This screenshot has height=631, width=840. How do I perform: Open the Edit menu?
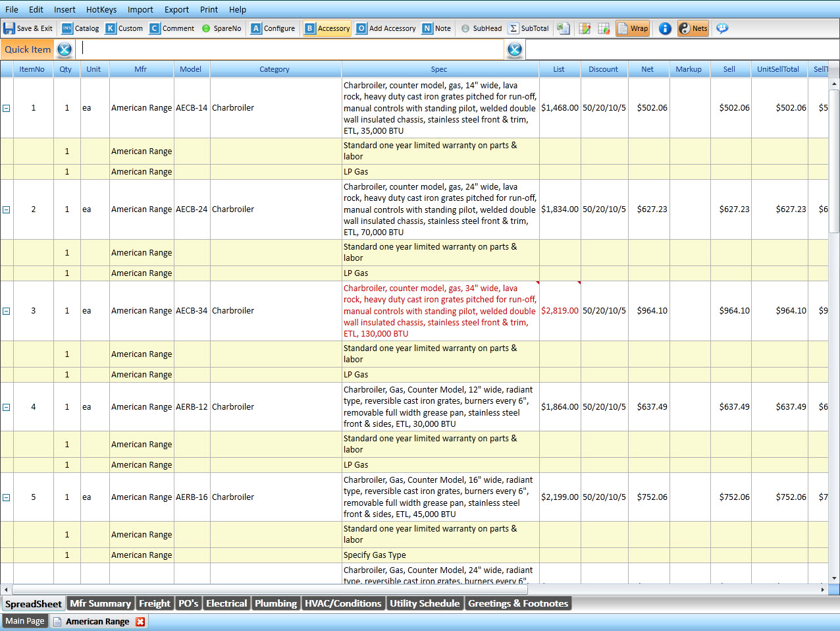click(36, 9)
